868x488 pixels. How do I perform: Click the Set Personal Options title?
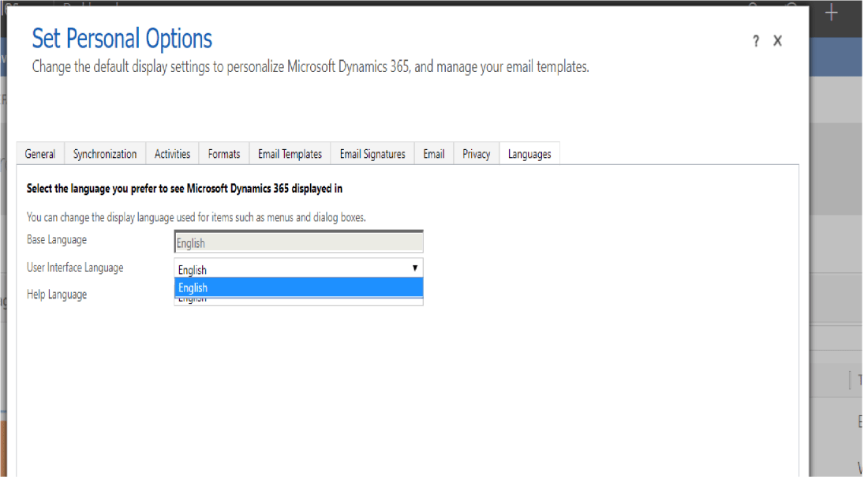(x=122, y=39)
